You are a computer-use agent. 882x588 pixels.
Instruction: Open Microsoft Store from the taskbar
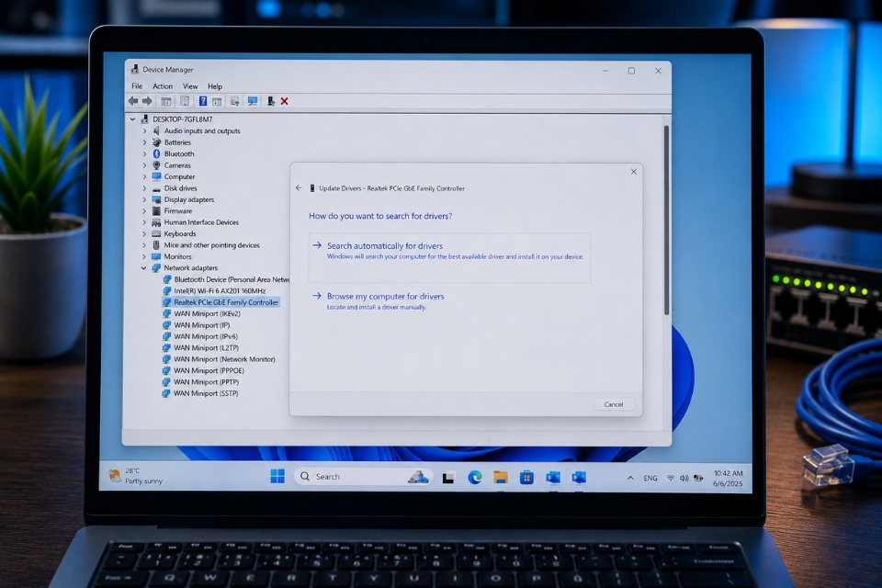coord(526,478)
